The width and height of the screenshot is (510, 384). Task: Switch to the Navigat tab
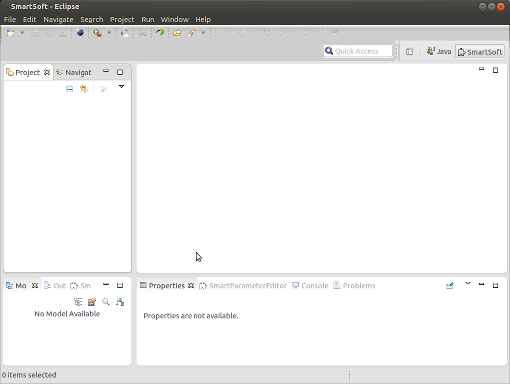click(x=74, y=72)
